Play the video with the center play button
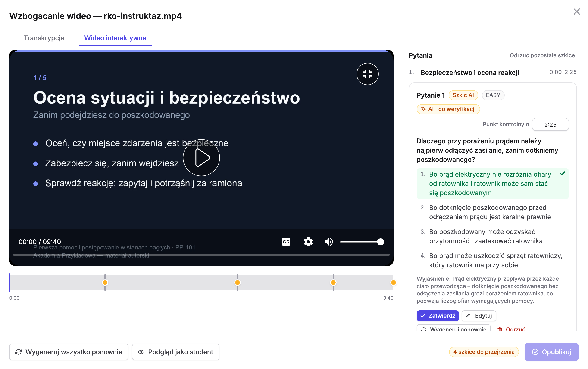 (x=201, y=157)
